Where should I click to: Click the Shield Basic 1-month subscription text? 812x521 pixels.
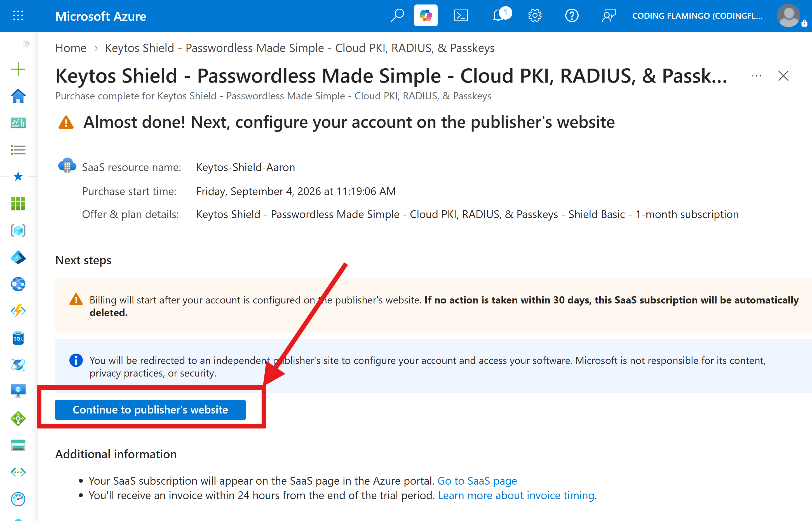653,214
